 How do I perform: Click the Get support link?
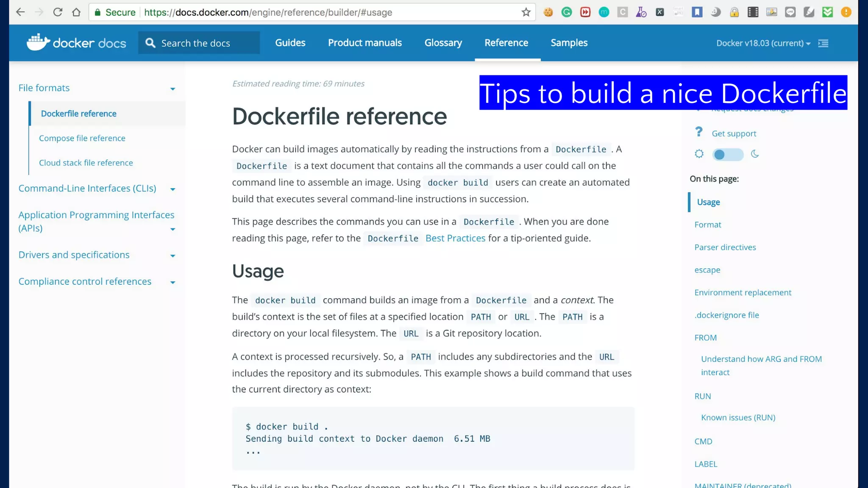point(734,133)
